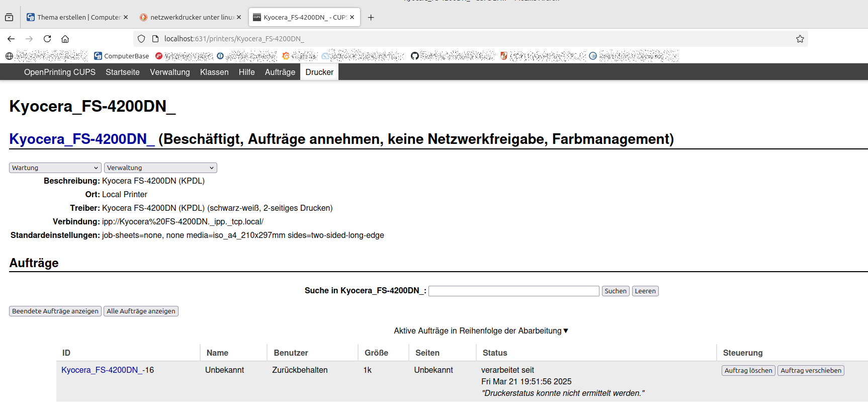
Task: Click the Leeren button
Action: coord(645,291)
